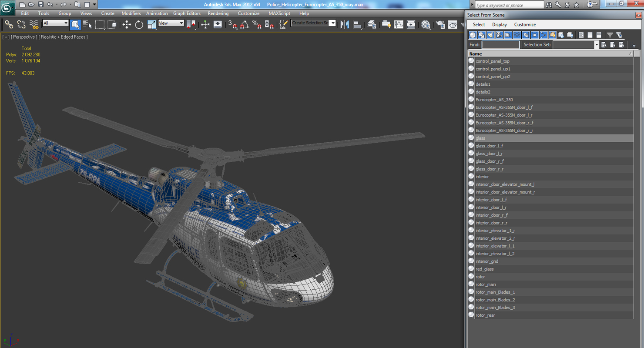This screenshot has height=348, width=644.
Task: Open the Curve Editor
Action: pos(399,24)
